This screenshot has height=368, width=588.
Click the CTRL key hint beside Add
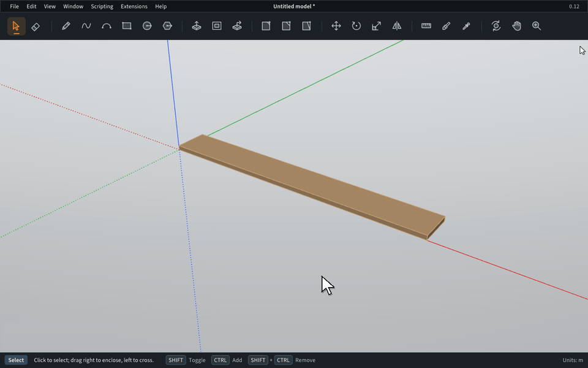(x=220, y=360)
